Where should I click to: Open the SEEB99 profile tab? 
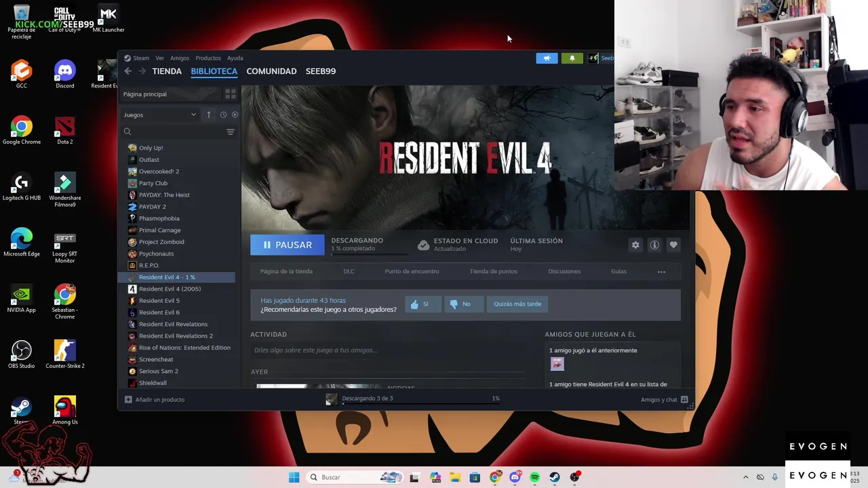(321, 71)
